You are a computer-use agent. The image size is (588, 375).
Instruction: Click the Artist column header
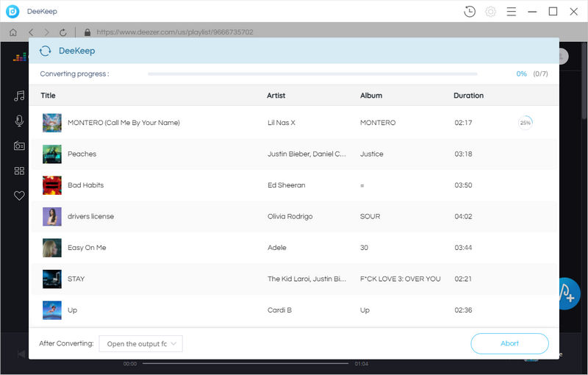point(276,96)
